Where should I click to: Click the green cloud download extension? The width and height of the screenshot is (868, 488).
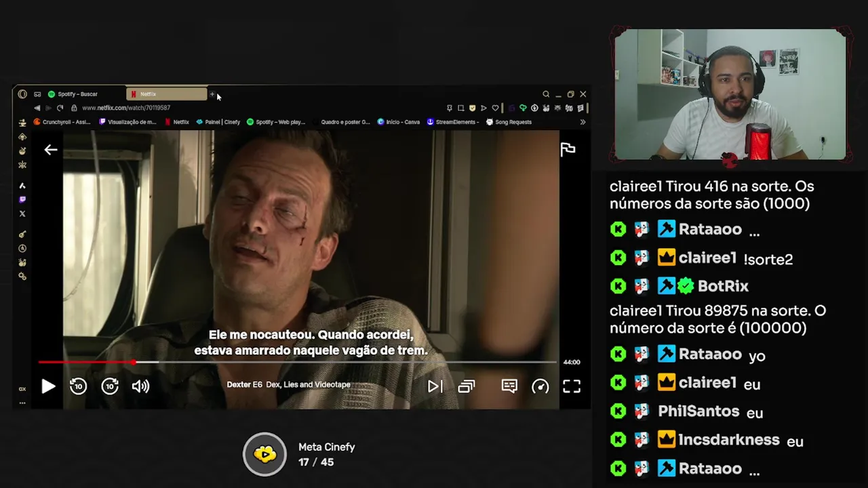[x=523, y=108]
